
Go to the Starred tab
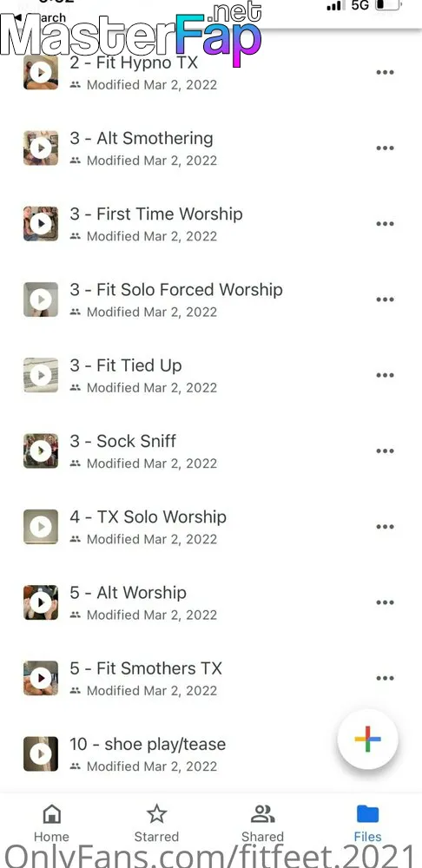pos(156,823)
